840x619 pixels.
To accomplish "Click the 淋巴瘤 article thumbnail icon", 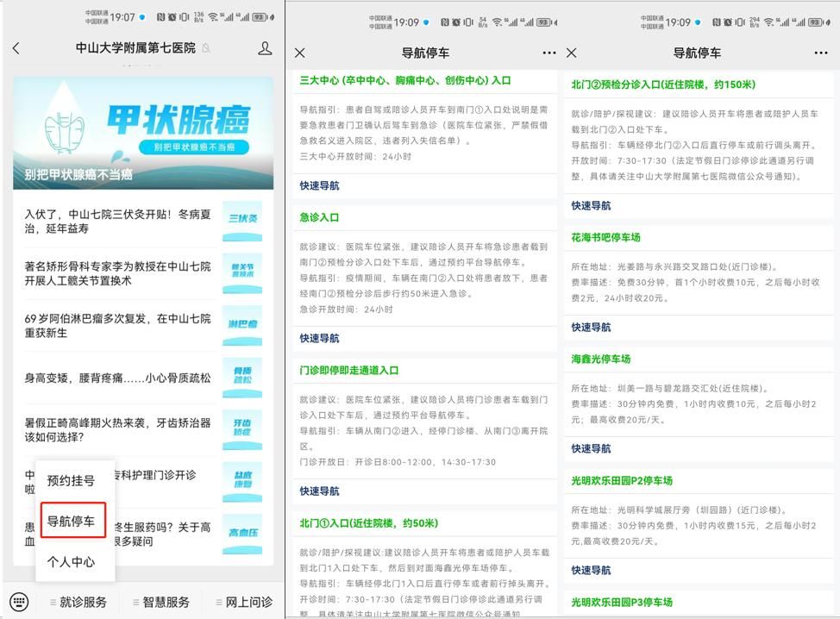I will 242,324.
